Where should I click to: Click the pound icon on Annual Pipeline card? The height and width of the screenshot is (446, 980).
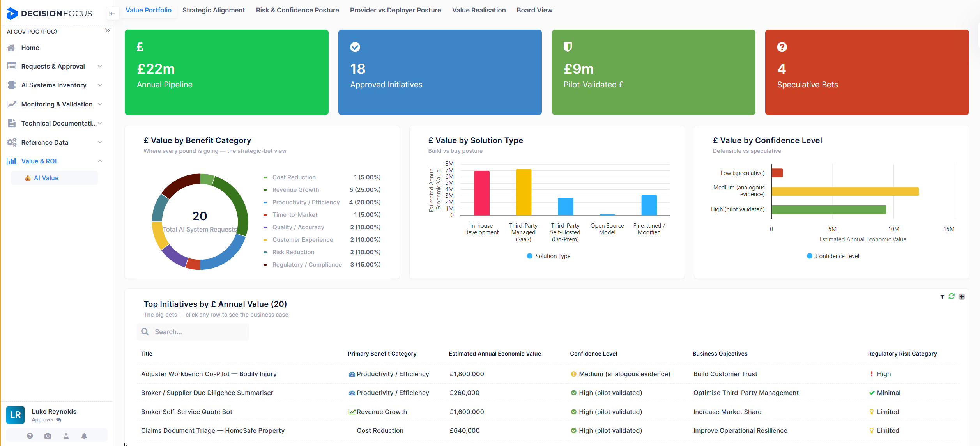click(x=140, y=47)
